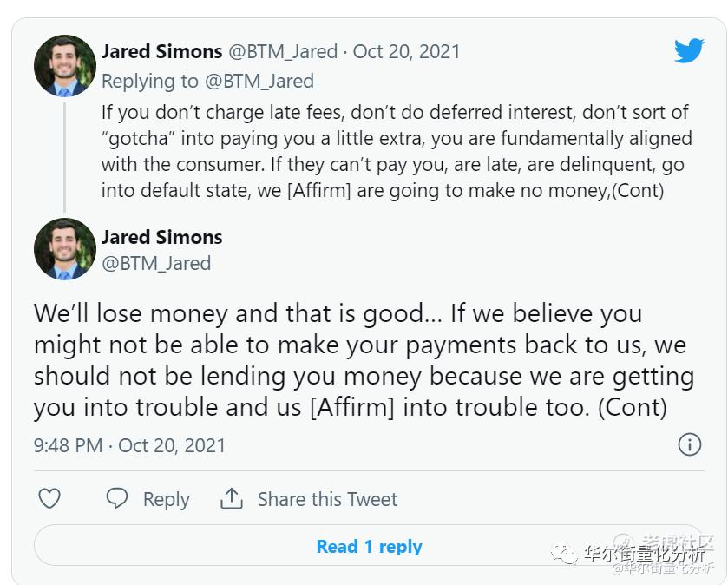
Task: Open the profile photo on the parent tweet
Action: pyautogui.click(x=65, y=66)
